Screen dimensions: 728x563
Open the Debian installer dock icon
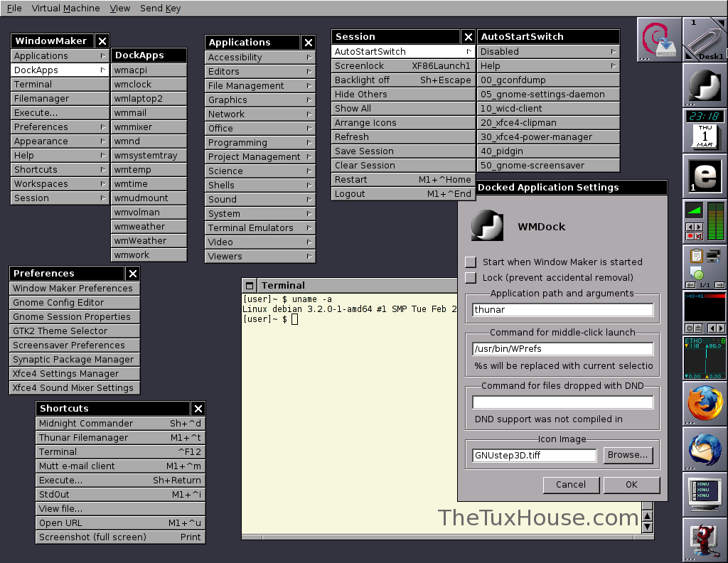(x=659, y=39)
